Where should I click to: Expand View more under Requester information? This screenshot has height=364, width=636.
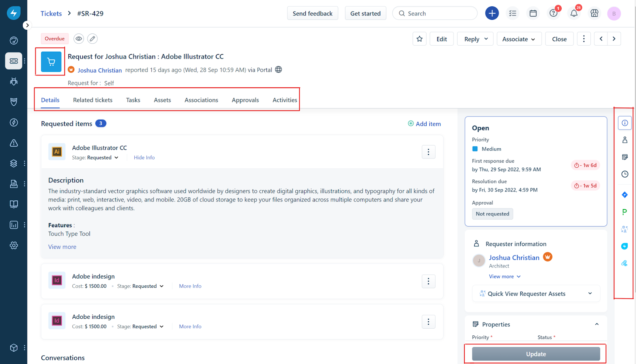point(505,277)
